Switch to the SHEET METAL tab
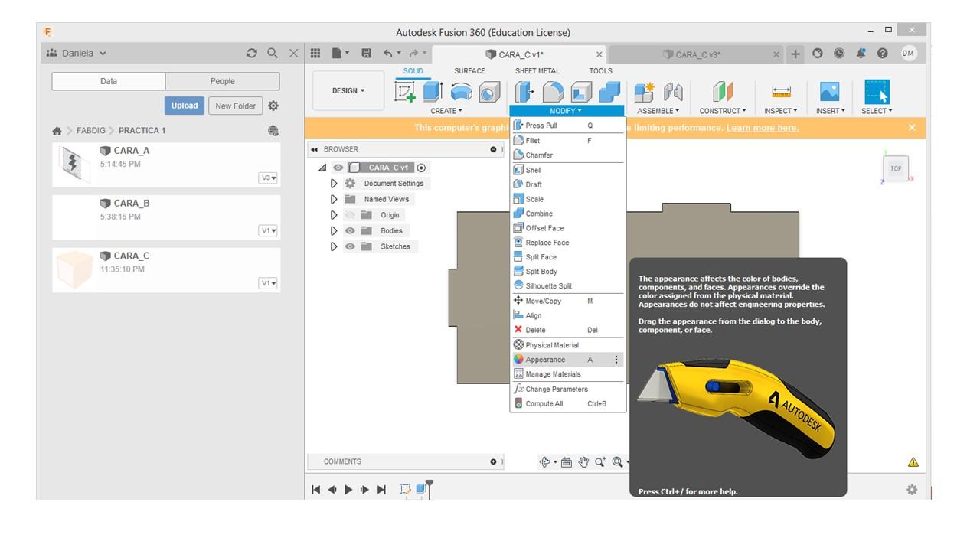The image size is (980, 551). point(537,71)
